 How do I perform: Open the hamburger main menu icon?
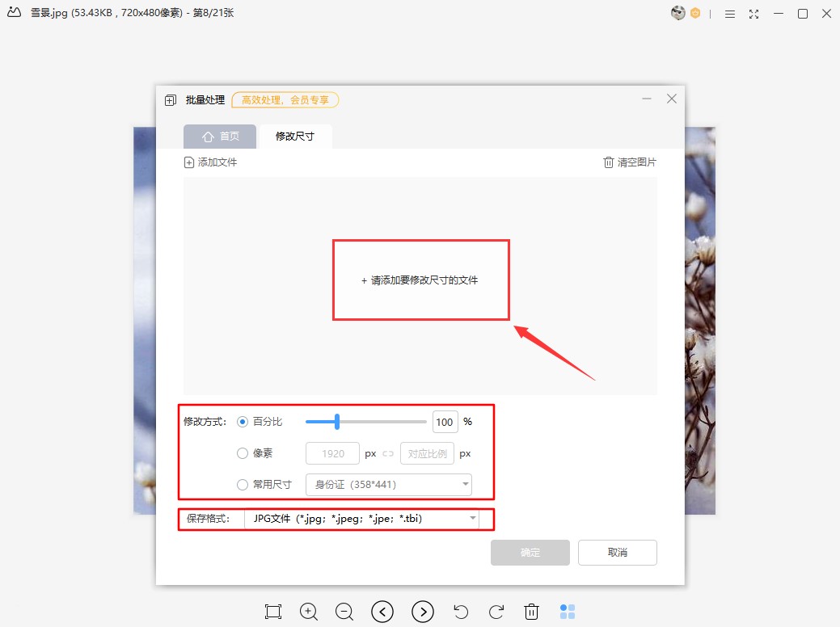coord(729,14)
